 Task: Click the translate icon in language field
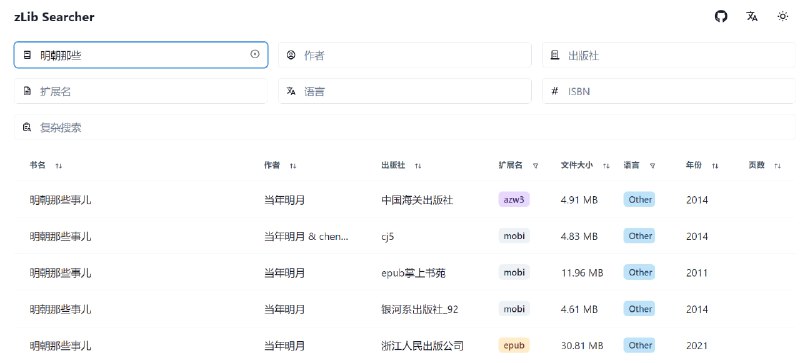pyautogui.click(x=291, y=91)
